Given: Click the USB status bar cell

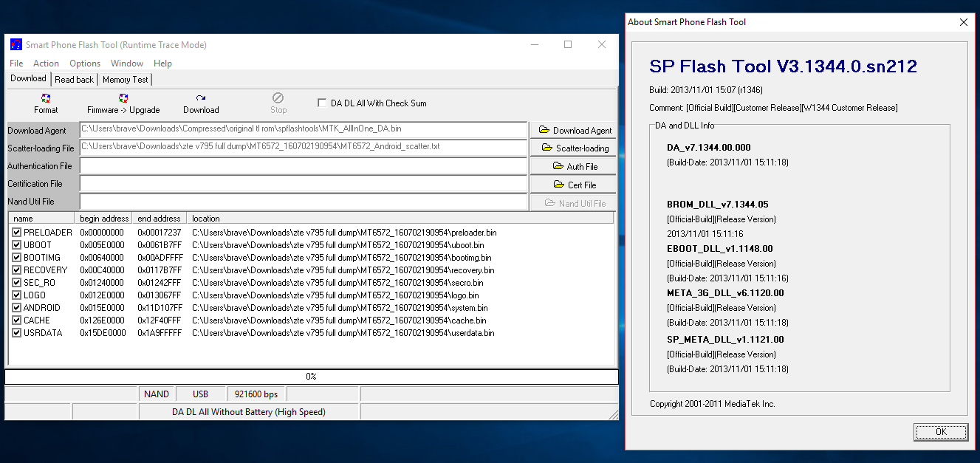Looking at the screenshot, I should coord(201,394).
